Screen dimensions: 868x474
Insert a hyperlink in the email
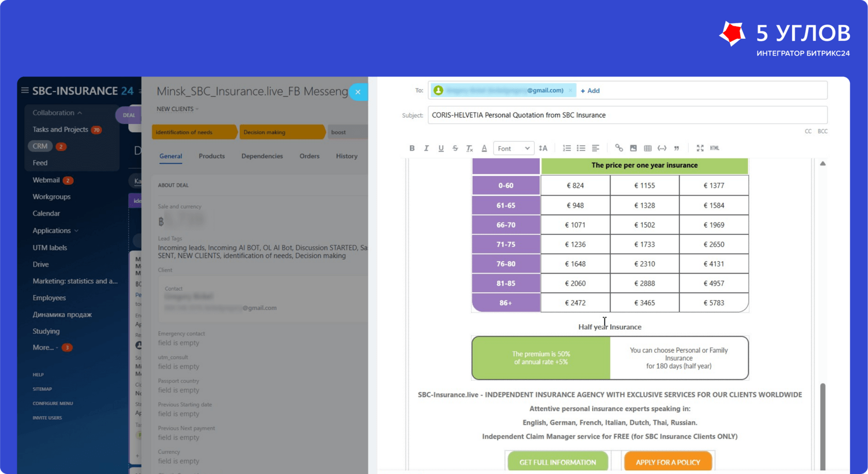619,148
